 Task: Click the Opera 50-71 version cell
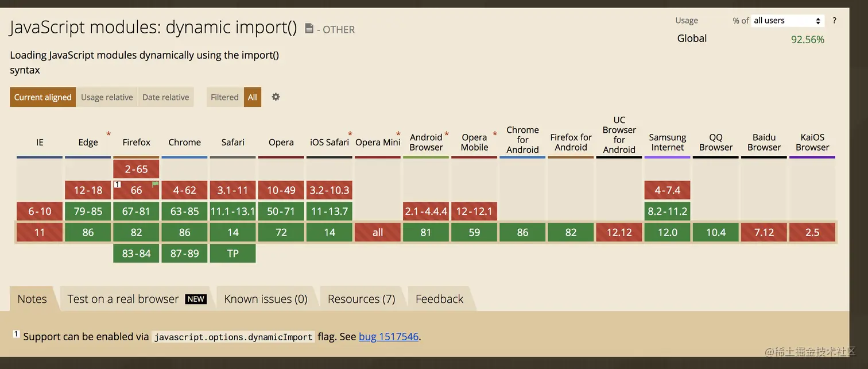(x=281, y=211)
